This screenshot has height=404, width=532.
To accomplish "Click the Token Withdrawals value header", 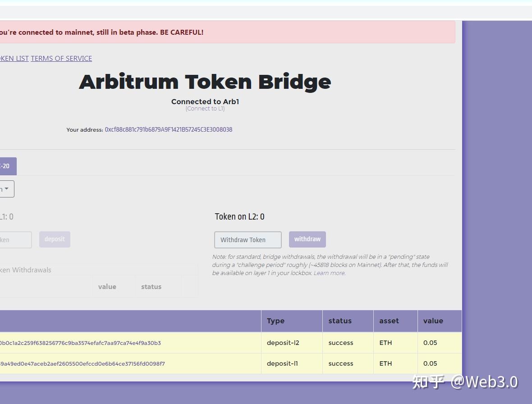I will 107,286.
